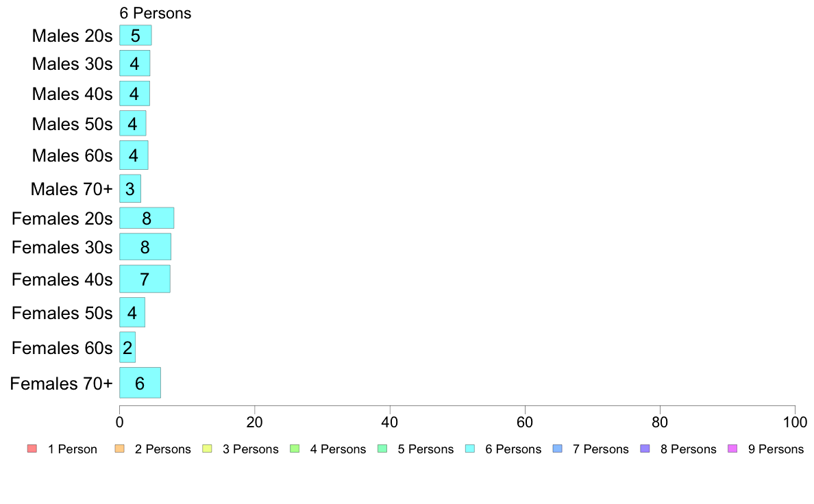
Task: Click the Males 70+ bar showing 3
Action: tap(129, 188)
